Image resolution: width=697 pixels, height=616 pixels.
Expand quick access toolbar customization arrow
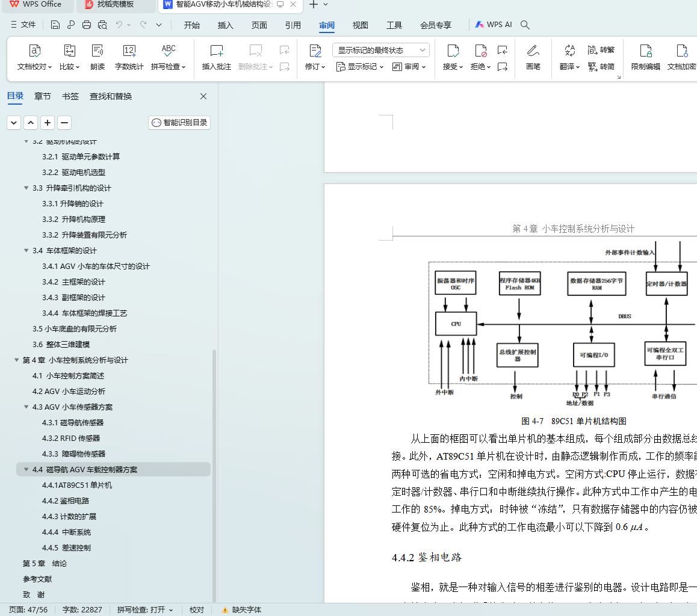[x=159, y=25]
